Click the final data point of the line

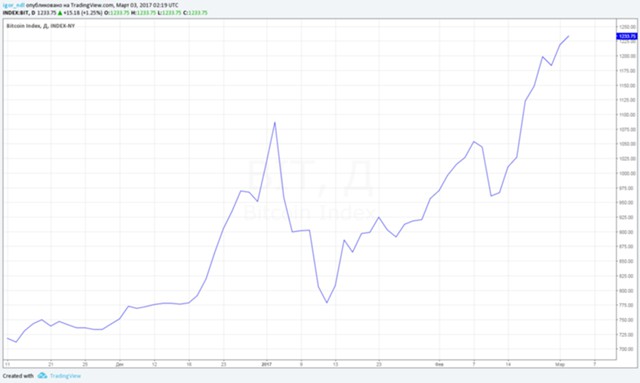click(569, 36)
